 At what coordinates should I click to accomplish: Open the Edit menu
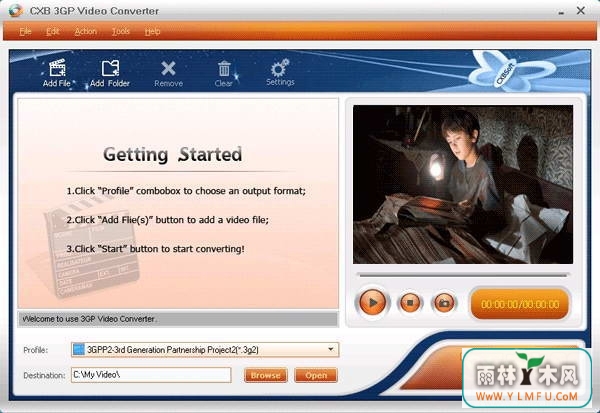53,31
